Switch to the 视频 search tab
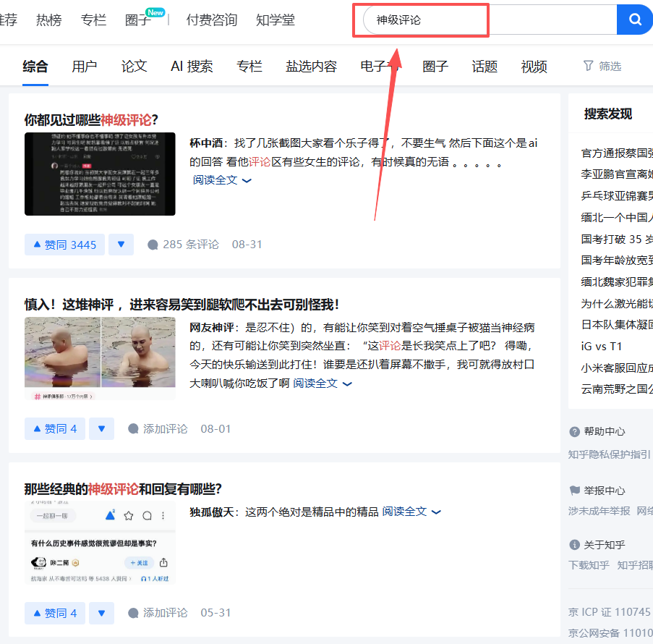Screen dimensions: 653x644 (x=534, y=66)
